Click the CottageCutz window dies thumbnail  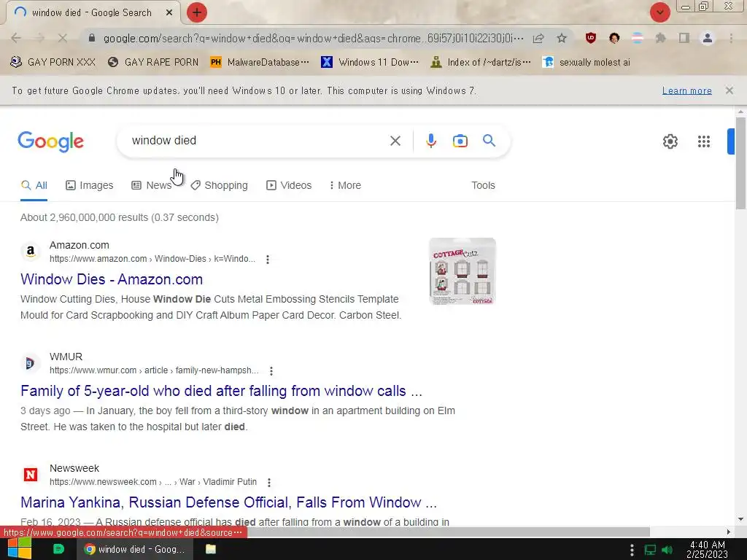462,271
